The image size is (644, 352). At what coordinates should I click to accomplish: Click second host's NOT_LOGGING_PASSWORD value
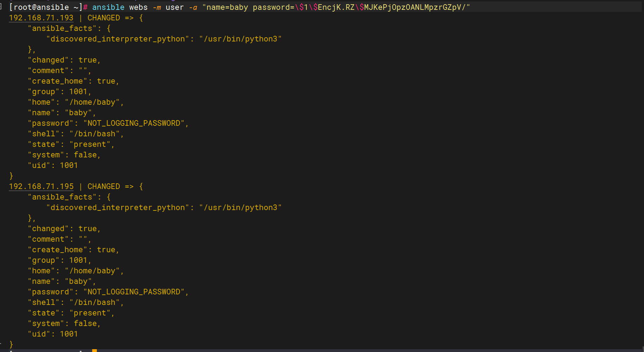click(134, 292)
